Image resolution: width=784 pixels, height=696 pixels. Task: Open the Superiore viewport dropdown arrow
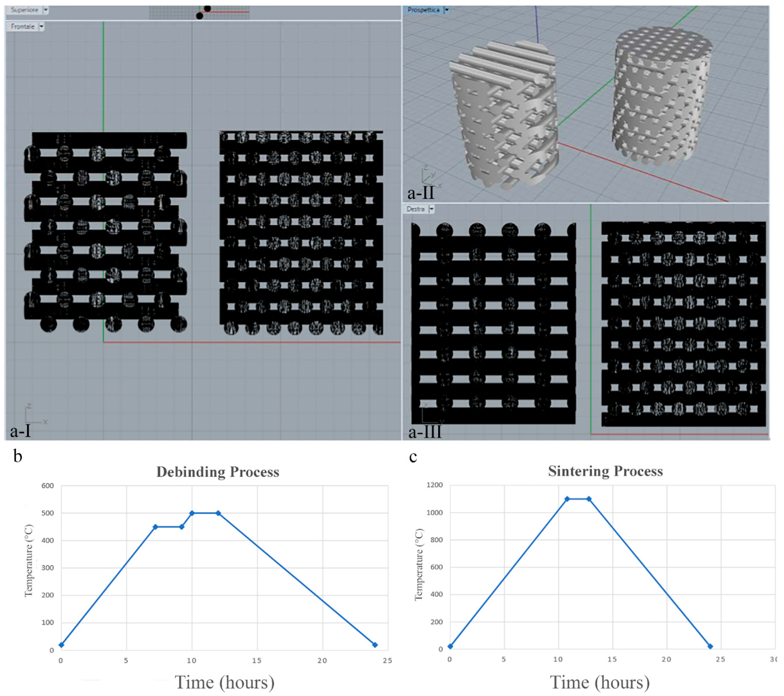(x=46, y=10)
